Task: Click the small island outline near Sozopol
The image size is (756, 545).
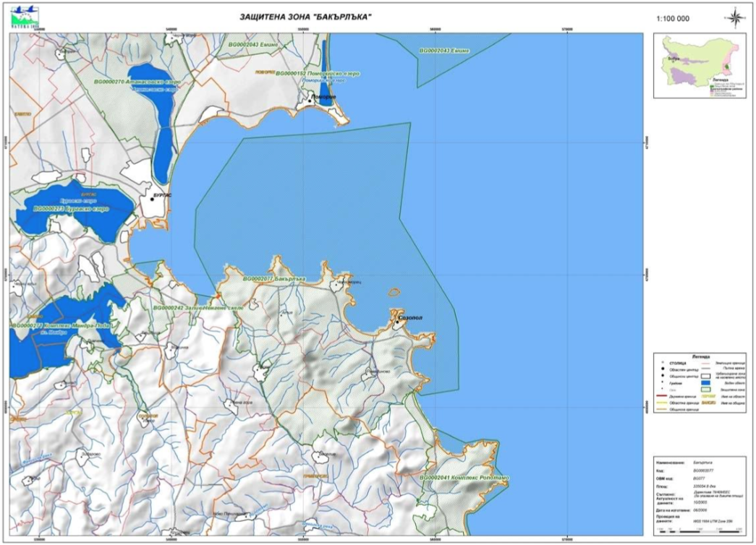Action: (x=394, y=293)
